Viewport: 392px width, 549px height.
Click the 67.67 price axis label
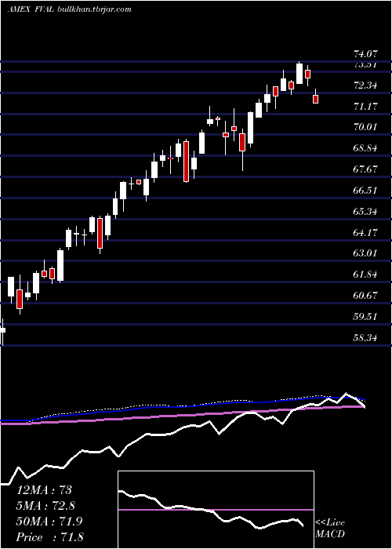point(365,169)
